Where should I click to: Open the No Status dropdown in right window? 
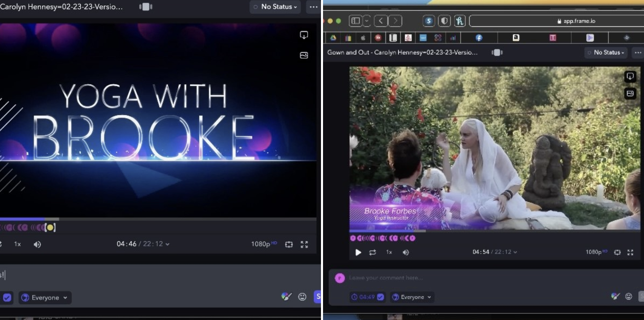[606, 52]
